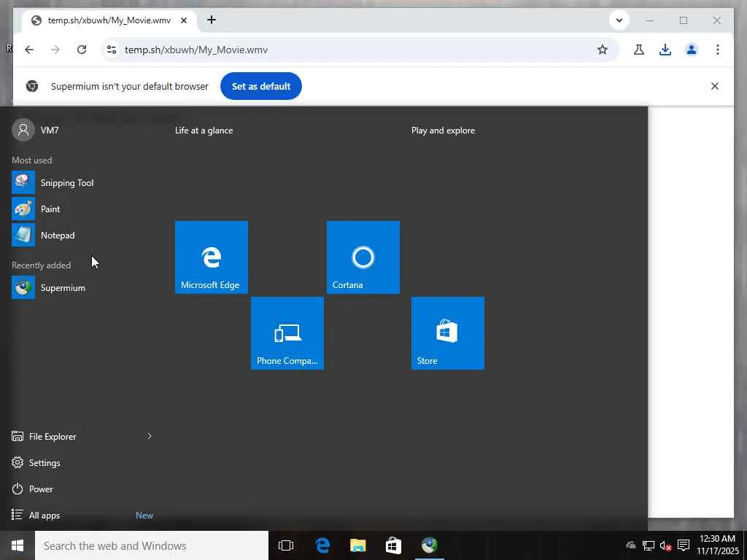Image resolution: width=747 pixels, height=560 pixels.
Task: Open the browser three-dot menu
Action: (x=718, y=50)
